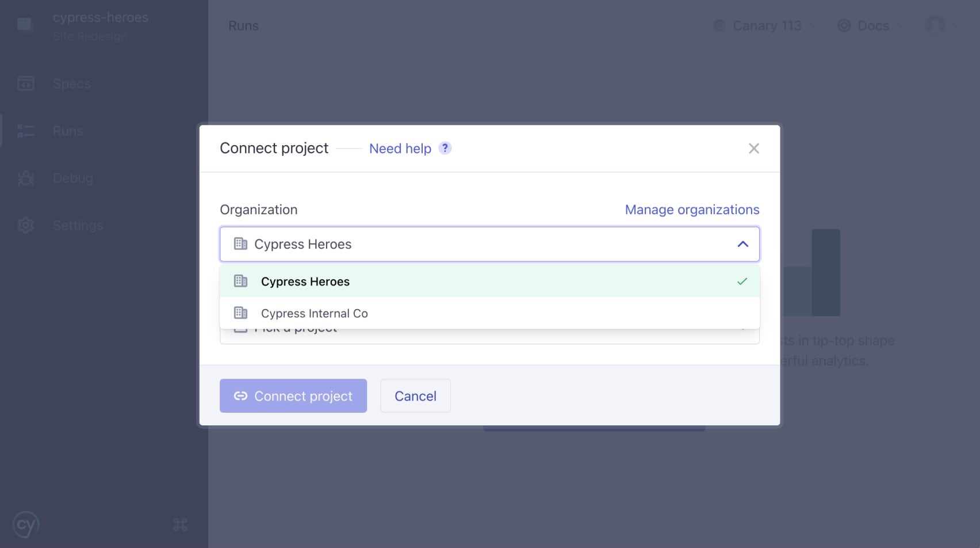
Task: Open the Manage organizations link
Action: coord(692,210)
